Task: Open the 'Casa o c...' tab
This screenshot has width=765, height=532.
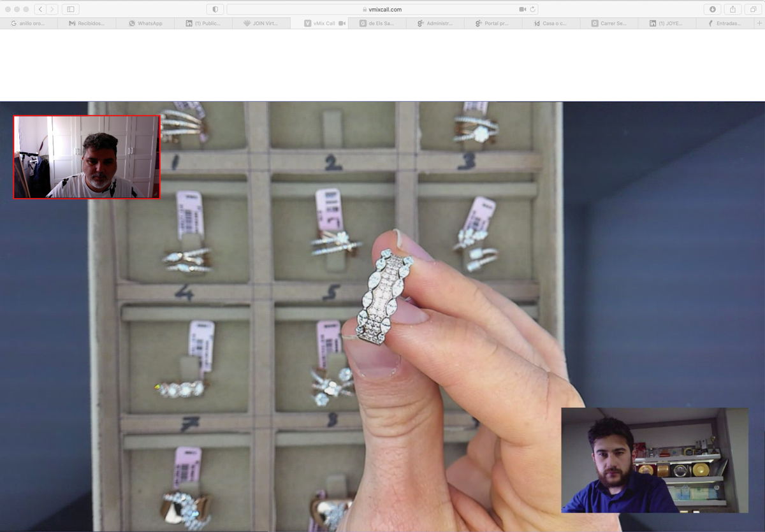Action: click(550, 23)
